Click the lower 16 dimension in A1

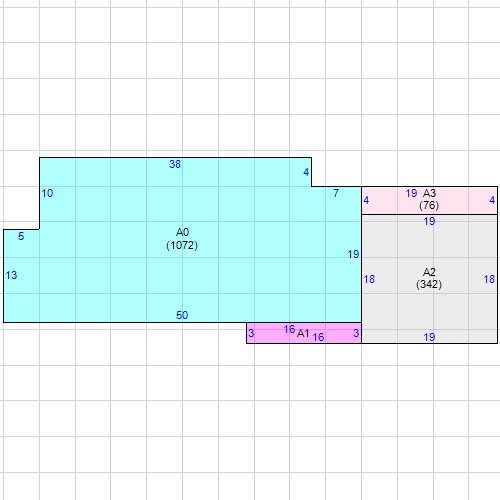tap(318, 337)
